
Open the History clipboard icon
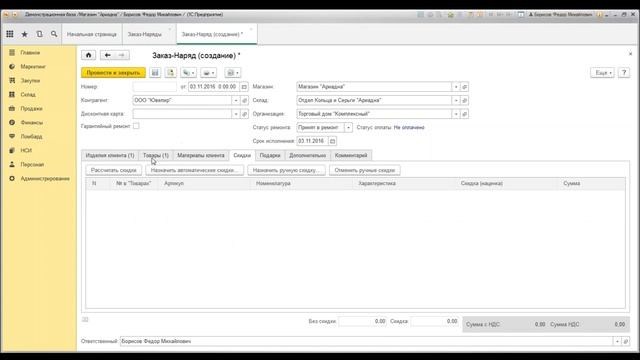pos(39,34)
